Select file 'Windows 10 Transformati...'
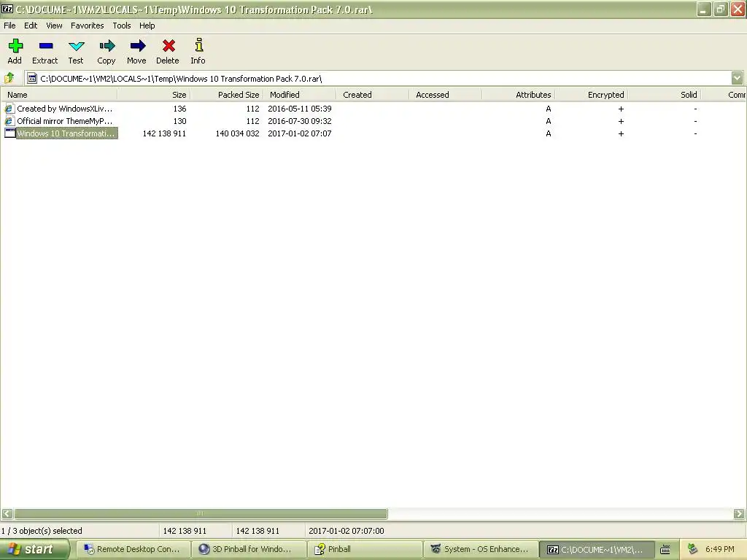The width and height of the screenshot is (747, 560). click(66, 133)
